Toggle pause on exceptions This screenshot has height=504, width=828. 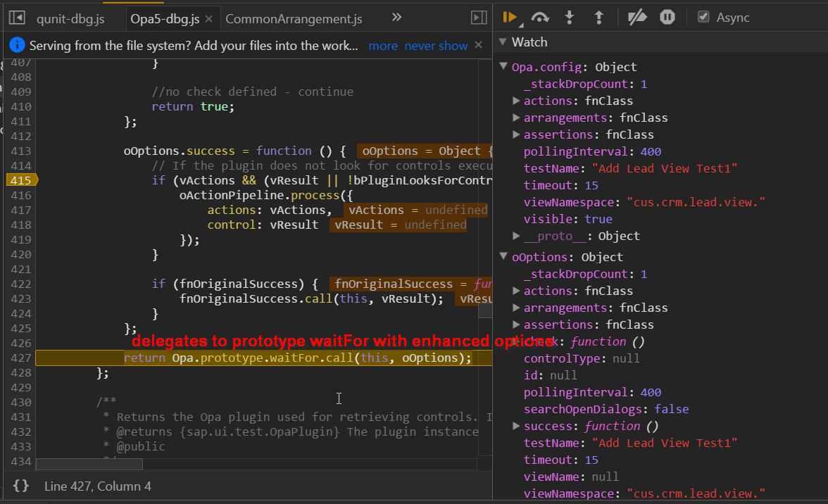(667, 18)
